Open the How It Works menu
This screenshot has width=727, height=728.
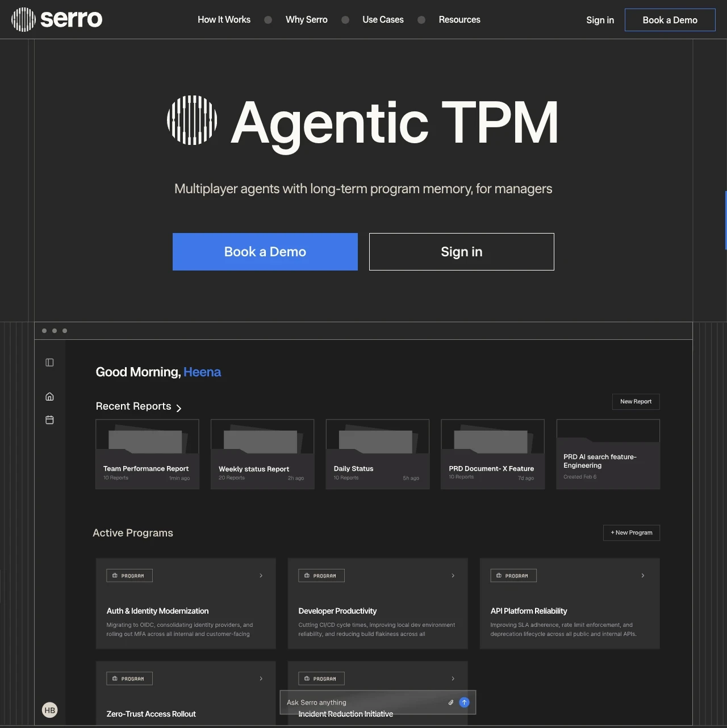(x=224, y=19)
